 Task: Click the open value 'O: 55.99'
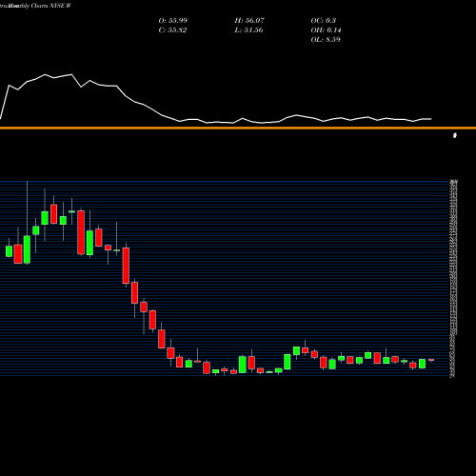pos(173,20)
